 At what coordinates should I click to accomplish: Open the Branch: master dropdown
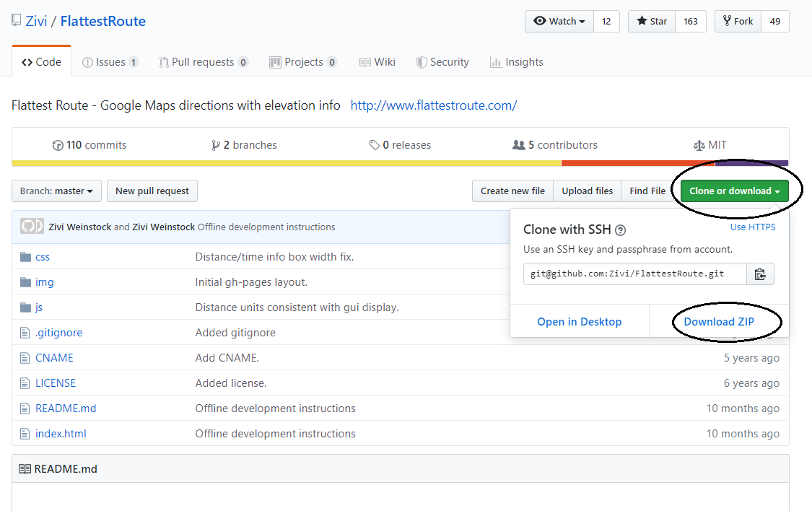[56, 191]
